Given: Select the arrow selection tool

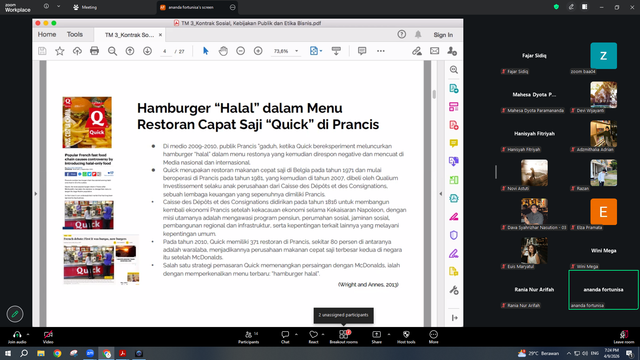Looking at the screenshot, I should point(205,51).
